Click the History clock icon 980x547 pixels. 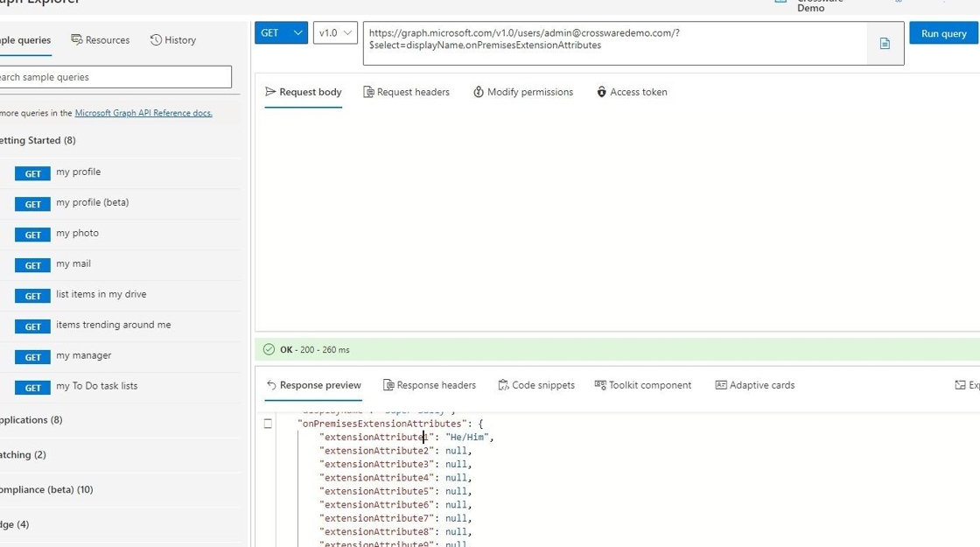(156, 40)
